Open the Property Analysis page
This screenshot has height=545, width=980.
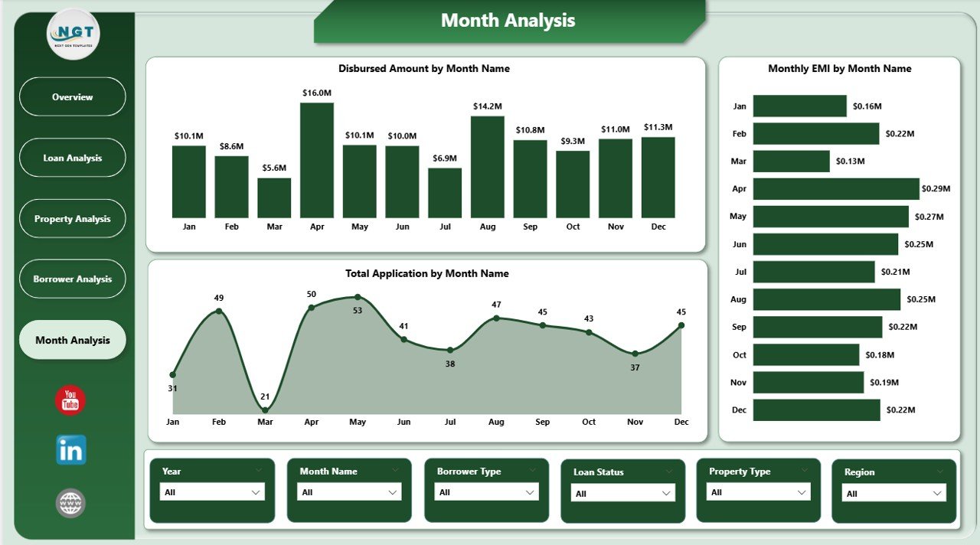tap(72, 218)
